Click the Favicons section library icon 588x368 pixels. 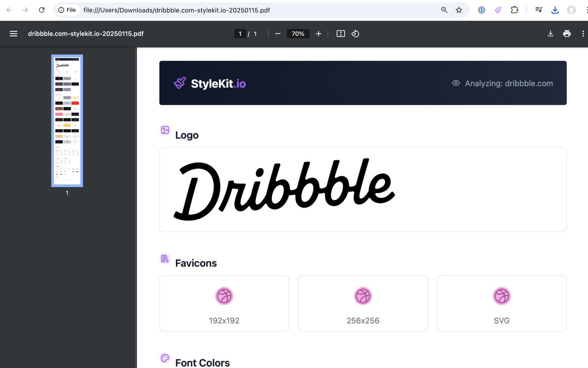point(165,259)
